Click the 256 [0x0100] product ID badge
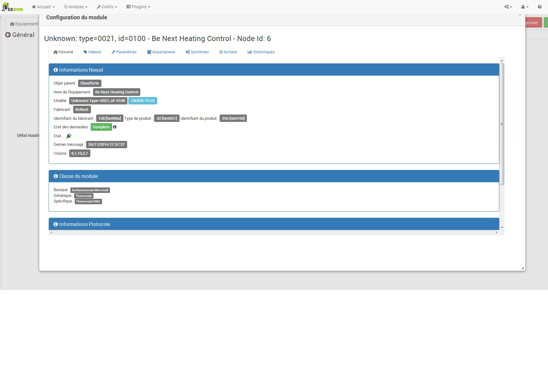Viewport: 548px width, 392px height. 233,118
